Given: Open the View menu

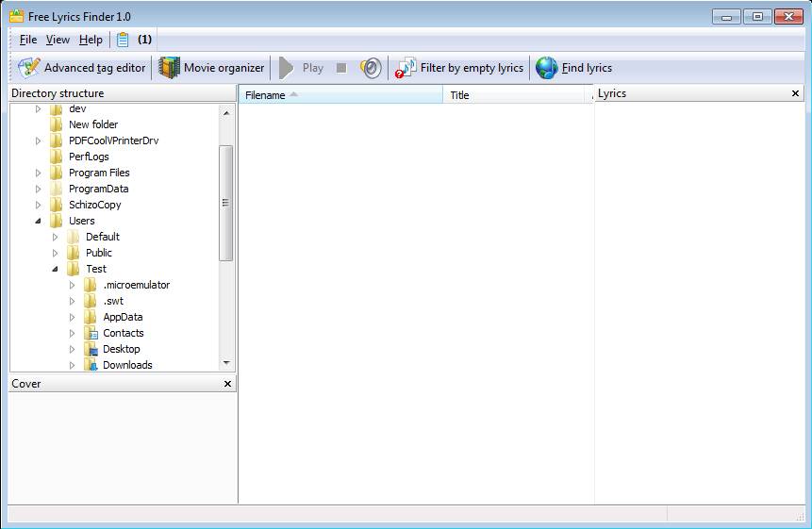Looking at the screenshot, I should pyautogui.click(x=58, y=40).
